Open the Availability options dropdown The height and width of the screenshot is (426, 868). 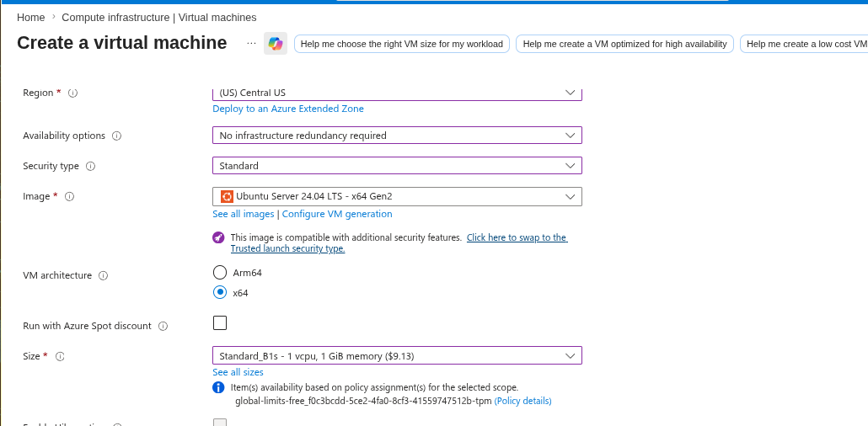pyautogui.click(x=397, y=135)
